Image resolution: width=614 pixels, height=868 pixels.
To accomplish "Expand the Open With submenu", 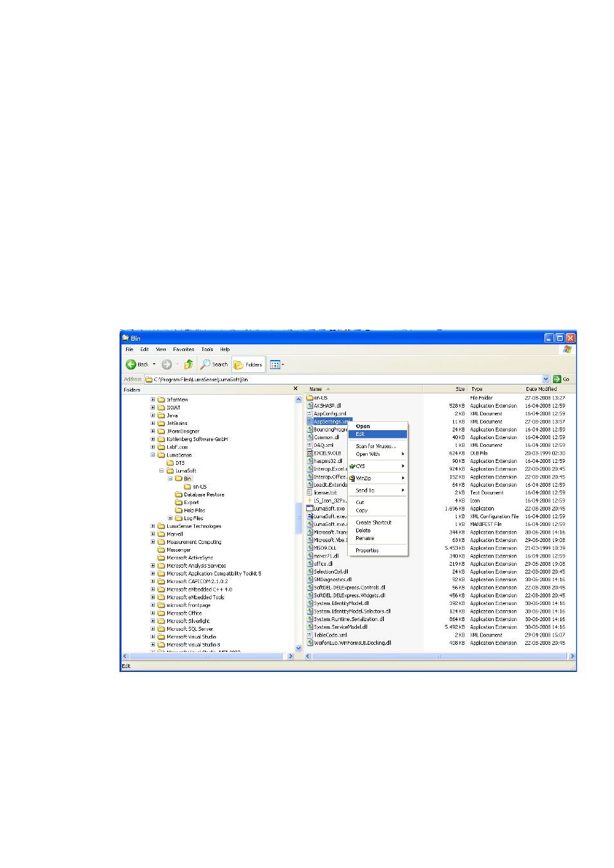I will coord(378,454).
